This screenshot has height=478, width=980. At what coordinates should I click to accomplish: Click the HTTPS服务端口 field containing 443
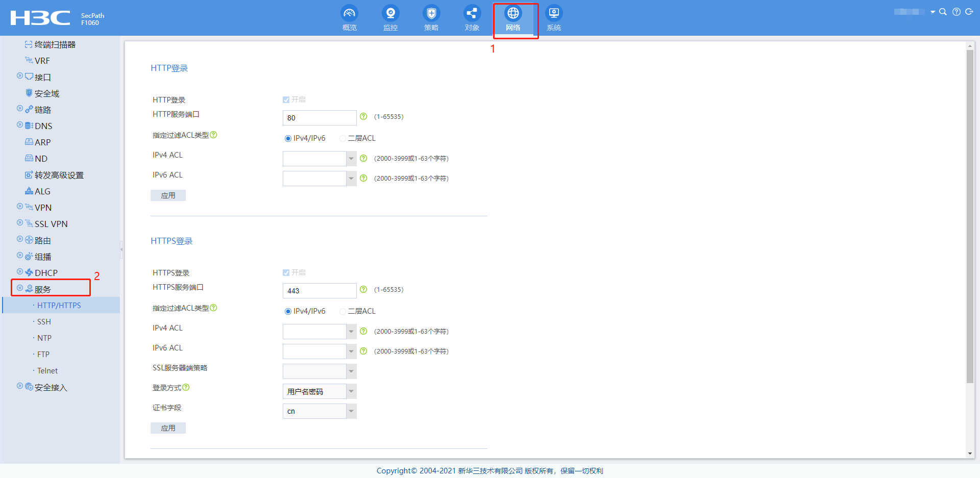(x=320, y=291)
